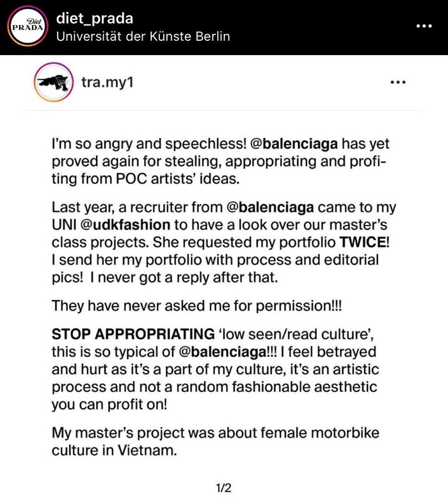The width and height of the screenshot is (448, 502).
Task: Open the post options three-dot menu in the black header
Action: click(424, 27)
